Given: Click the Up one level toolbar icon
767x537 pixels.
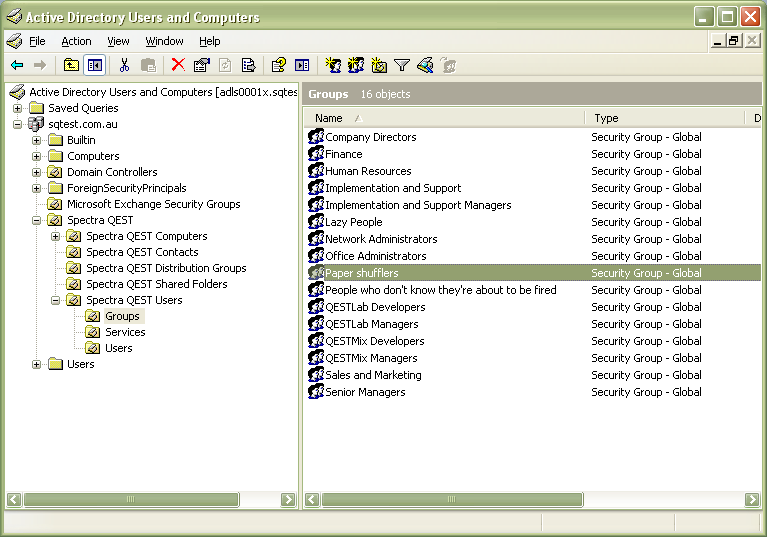Looking at the screenshot, I should click(x=71, y=65).
